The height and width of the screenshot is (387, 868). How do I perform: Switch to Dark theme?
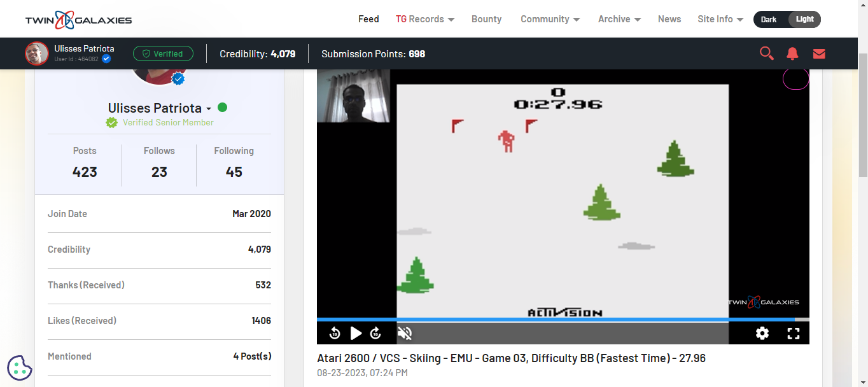tap(769, 19)
